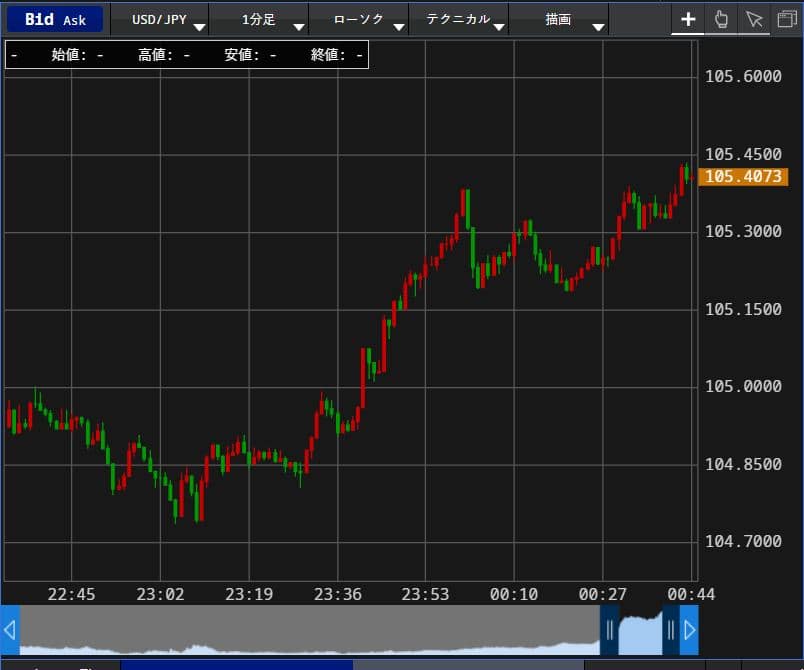Grab the right range handle on the overview

[x=671, y=630]
